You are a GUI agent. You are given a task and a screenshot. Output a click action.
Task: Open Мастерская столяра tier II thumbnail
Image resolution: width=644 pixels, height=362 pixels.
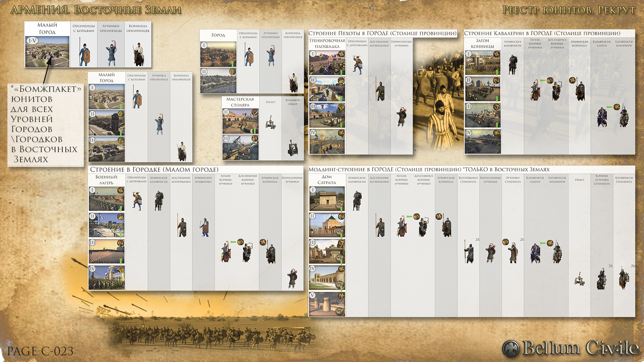(240, 121)
